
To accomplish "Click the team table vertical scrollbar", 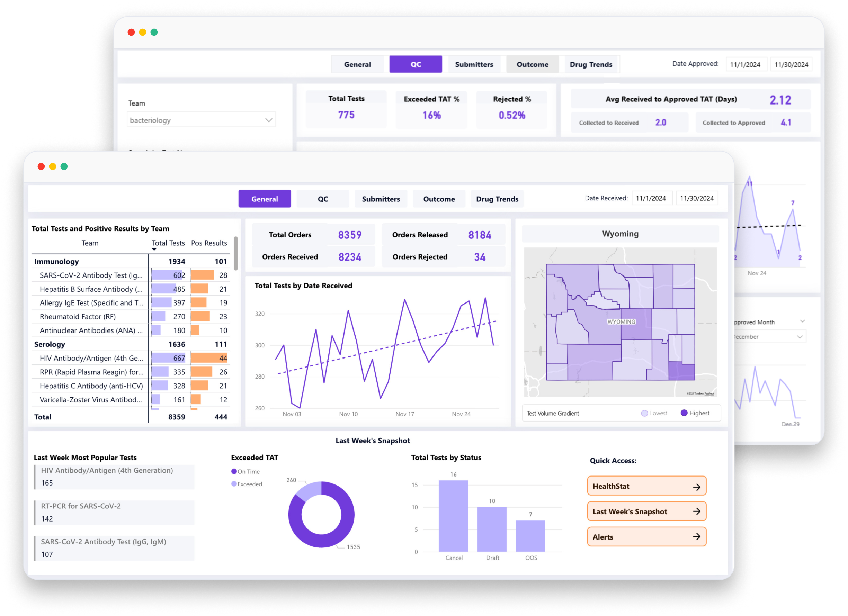I will coord(235,253).
